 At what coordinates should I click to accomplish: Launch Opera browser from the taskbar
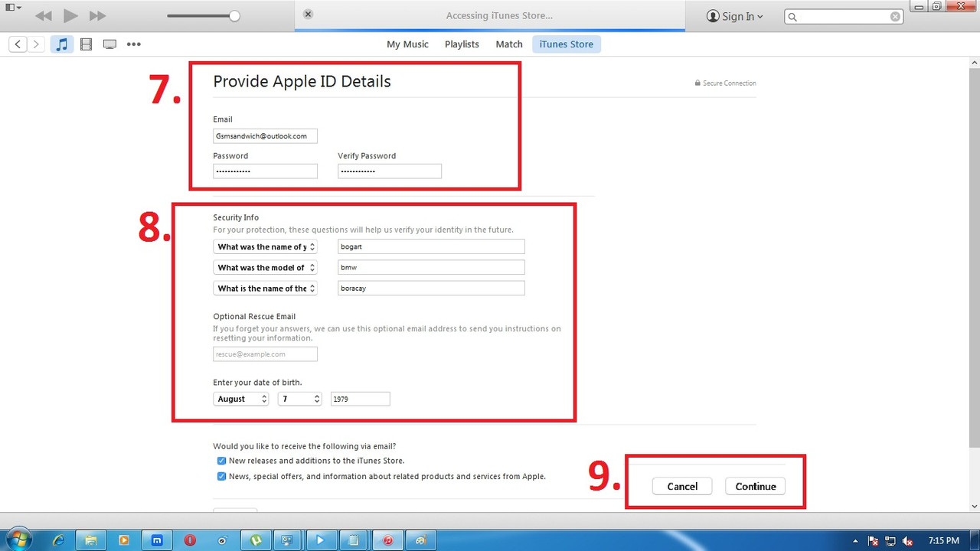click(190, 540)
